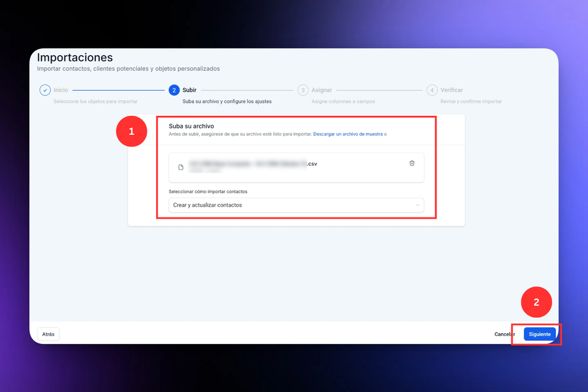Click the 'Importar contactos, clientes potenciales' subtitle

point(128,68)
